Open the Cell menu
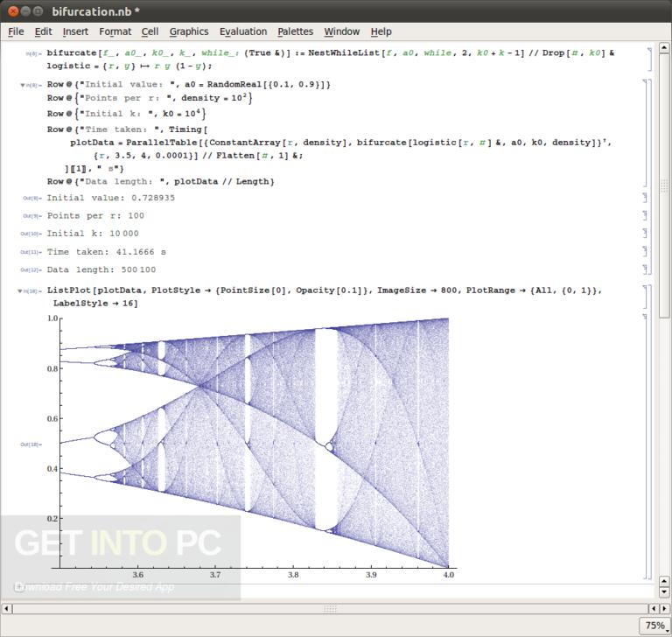The width and height of the screenshot is (672, 637). point(150,31)
